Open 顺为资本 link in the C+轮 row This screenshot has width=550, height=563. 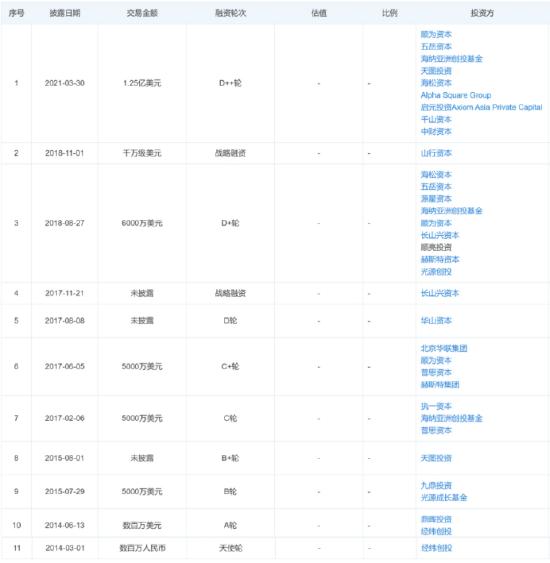[x=436, y=360]
